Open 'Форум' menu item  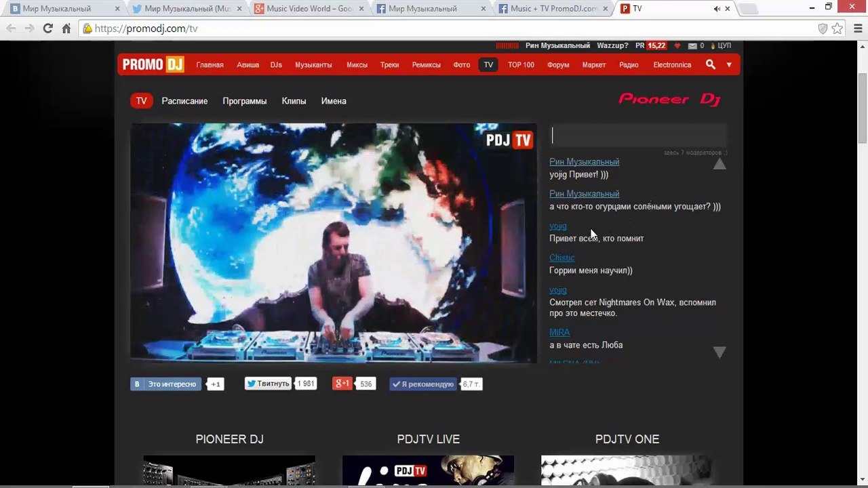coord(558,65)
